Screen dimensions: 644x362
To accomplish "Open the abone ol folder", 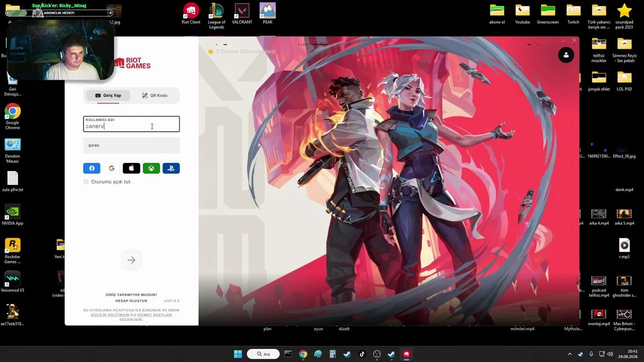I will tap(497, 14).
